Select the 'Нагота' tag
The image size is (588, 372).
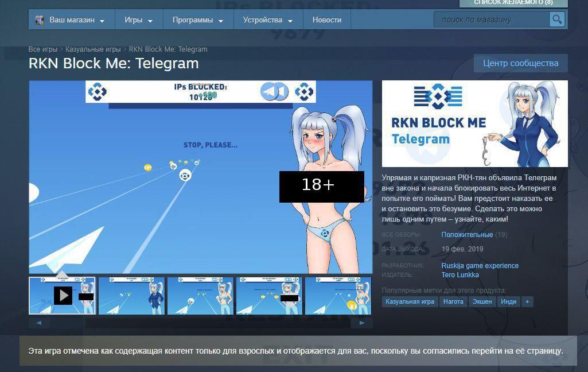click(453, 301)
